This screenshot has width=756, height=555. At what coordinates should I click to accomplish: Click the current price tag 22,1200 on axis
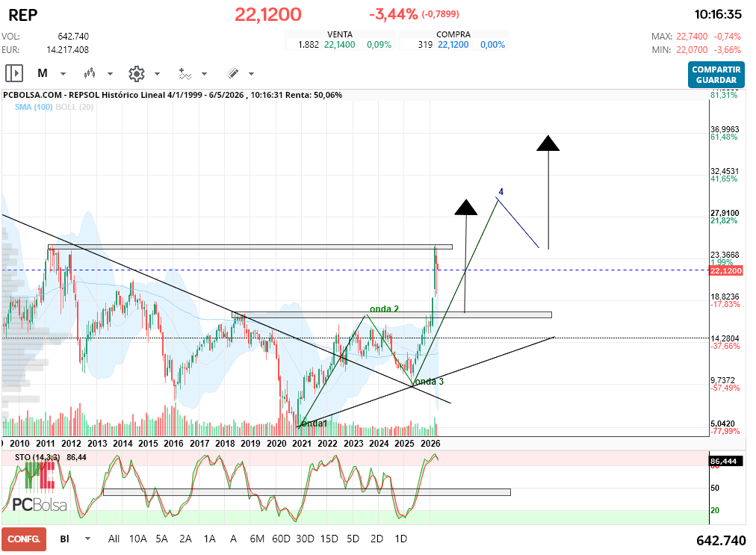(726, 271)
